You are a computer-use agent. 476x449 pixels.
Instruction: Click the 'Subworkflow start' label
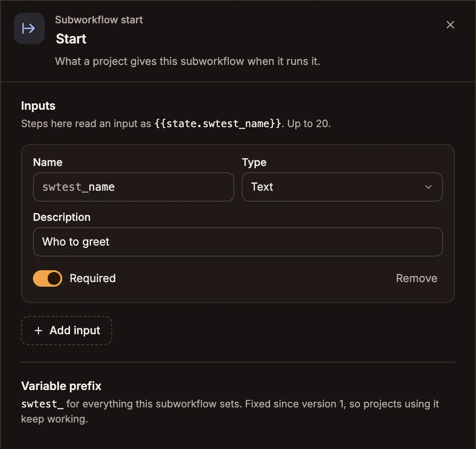(99, 20)
